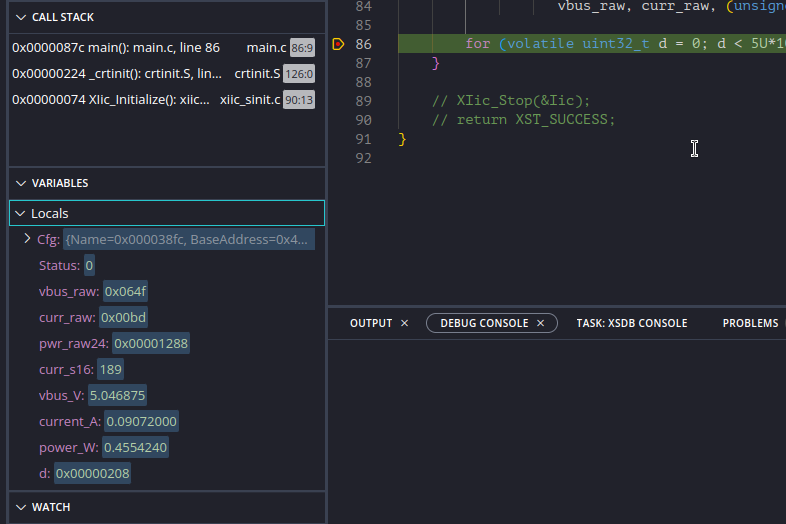Viewport: 786px width, 524px height.
Task: Select pwr_raw24 value 0x00001288
Action: point(151,343)
